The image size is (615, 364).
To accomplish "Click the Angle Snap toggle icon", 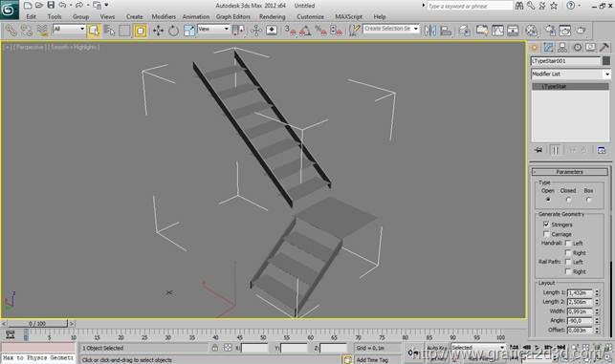I will coord(305,31).
